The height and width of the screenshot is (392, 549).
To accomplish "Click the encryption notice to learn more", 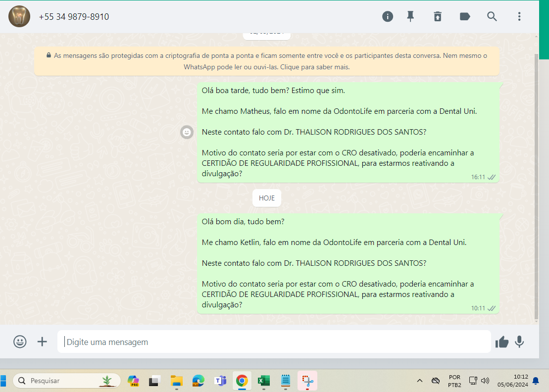I will pos(266,61).
